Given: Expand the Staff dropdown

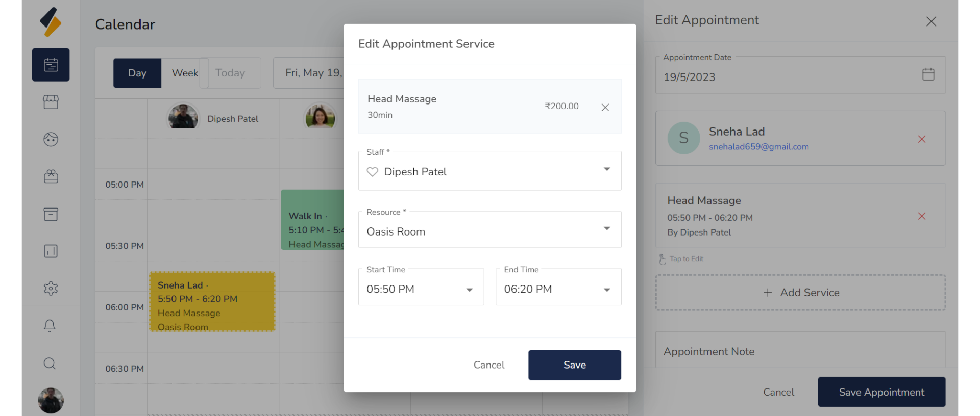Looking at the screenshot, I should [x=606, y=169].
